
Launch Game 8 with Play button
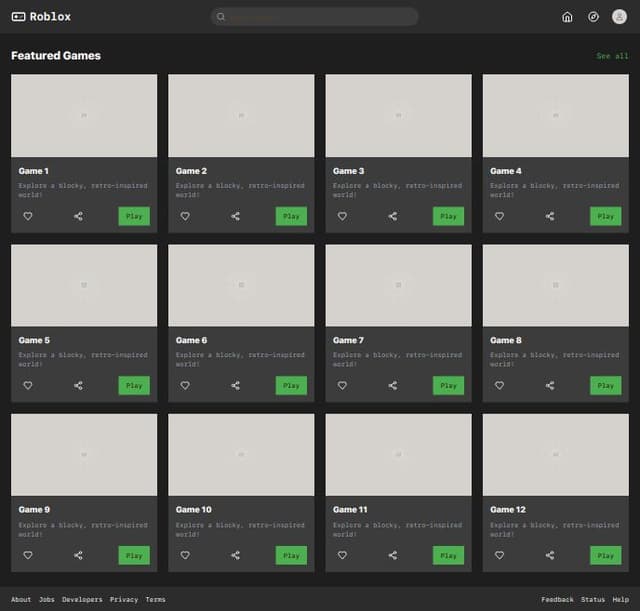click(606, 386)
